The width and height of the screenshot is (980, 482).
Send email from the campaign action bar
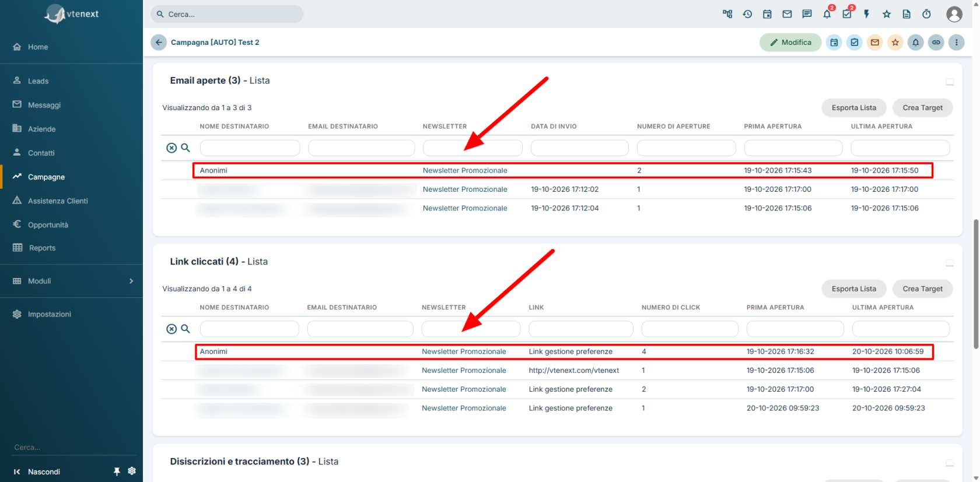(875, 43)
